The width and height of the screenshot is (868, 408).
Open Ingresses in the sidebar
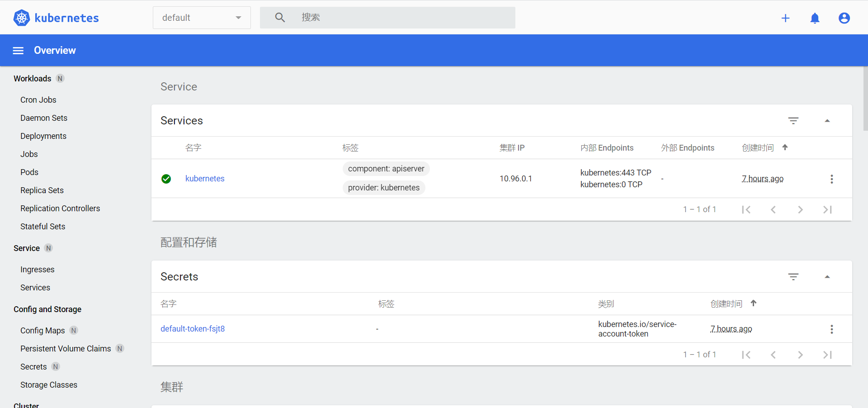coord(38,270)
